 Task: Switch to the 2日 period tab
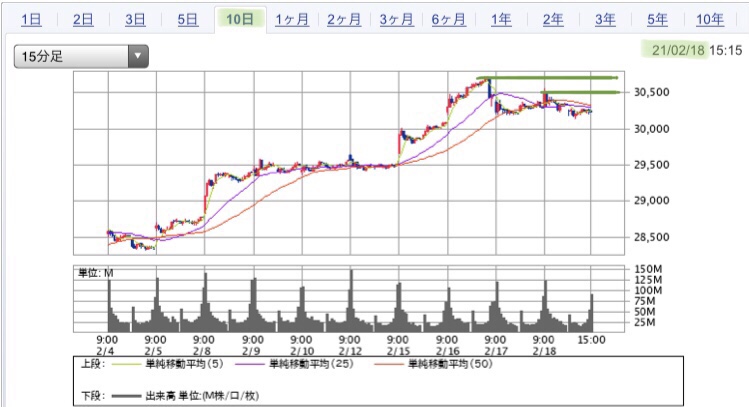coord(83,20)
